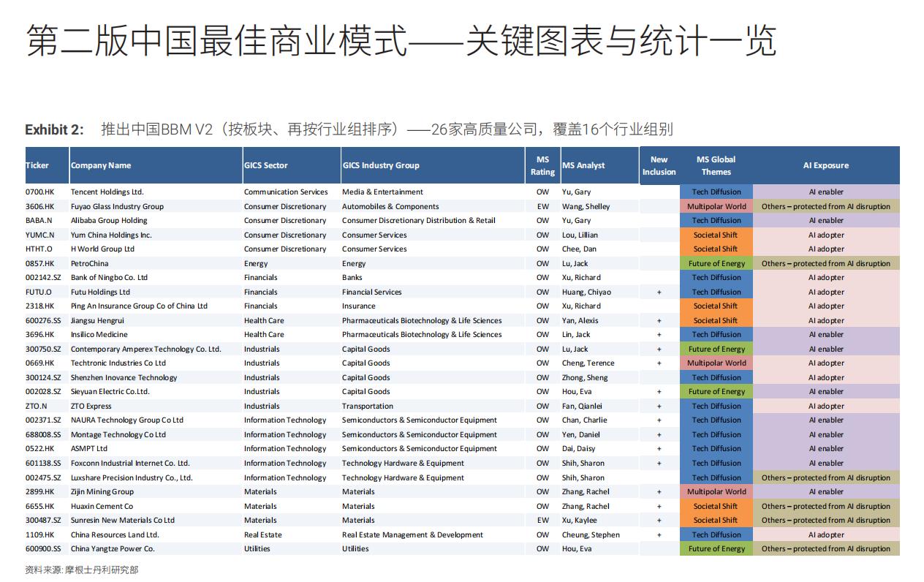Click "Bank of Ningbo Co. Ltd"
The height and width of the screenshot is (582, 924).
click(109, 277)
